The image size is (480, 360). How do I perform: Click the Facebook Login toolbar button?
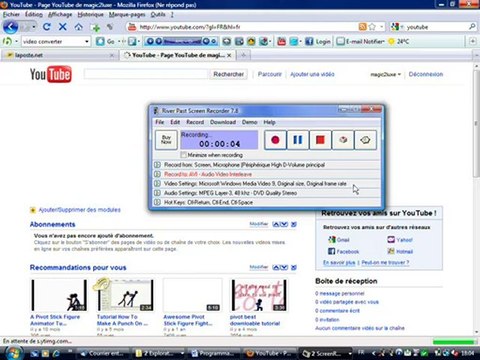pyautogui.click(x=318, y=41)
